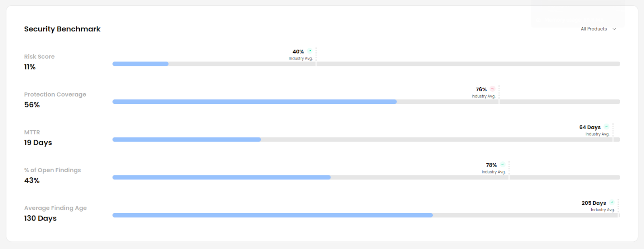Screen dimensions: 644x249
Task: Click the 43% Open Findings value
Action: [32, 180]
